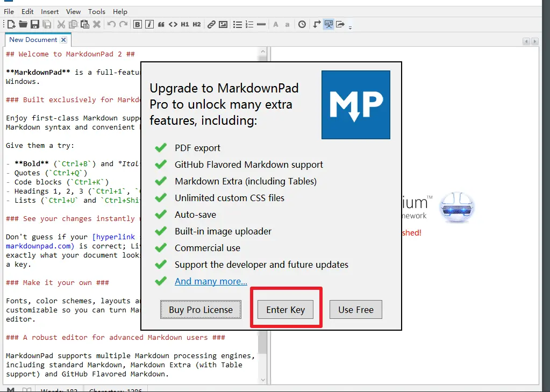Convert text to uppercase with A icon
Viewport: 550px width, 392px height.
[276, 24]
